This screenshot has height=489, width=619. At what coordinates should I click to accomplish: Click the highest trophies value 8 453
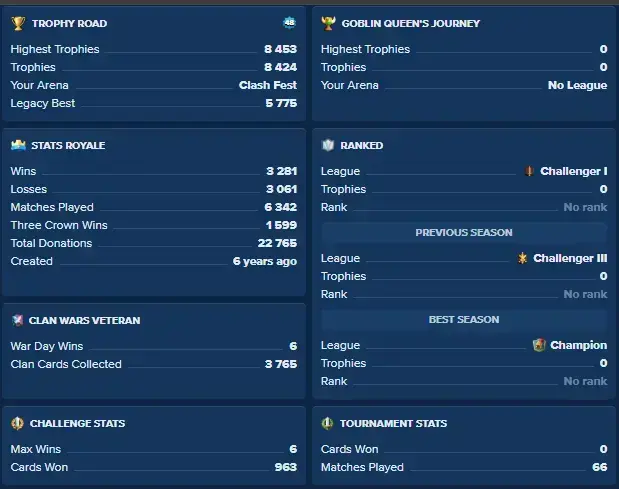tap(280, 49)
